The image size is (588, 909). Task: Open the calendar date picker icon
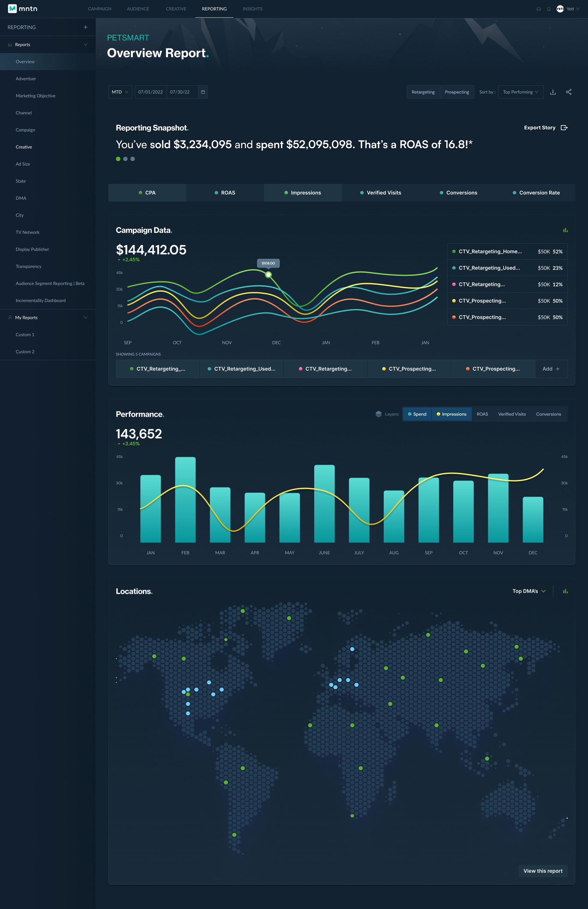[203, 92]
